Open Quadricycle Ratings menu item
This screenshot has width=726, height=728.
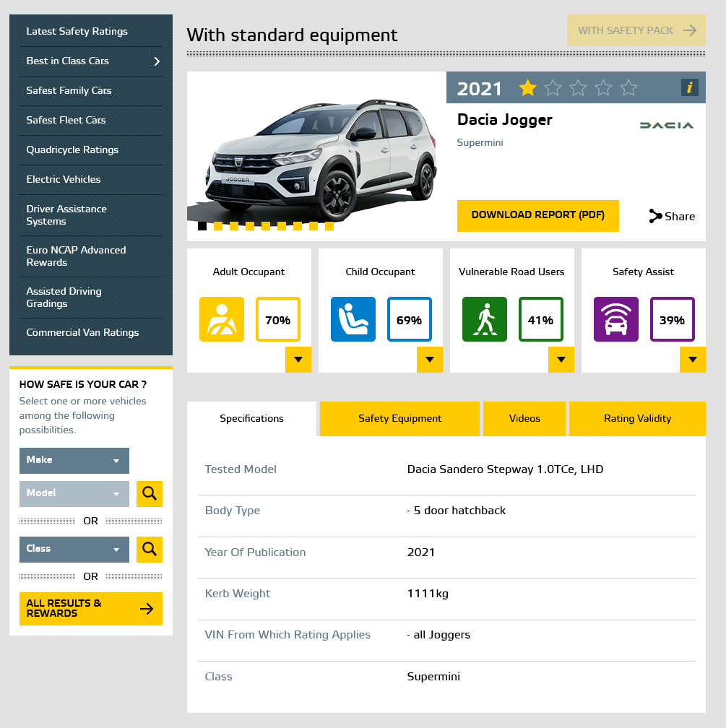point(91,150)
